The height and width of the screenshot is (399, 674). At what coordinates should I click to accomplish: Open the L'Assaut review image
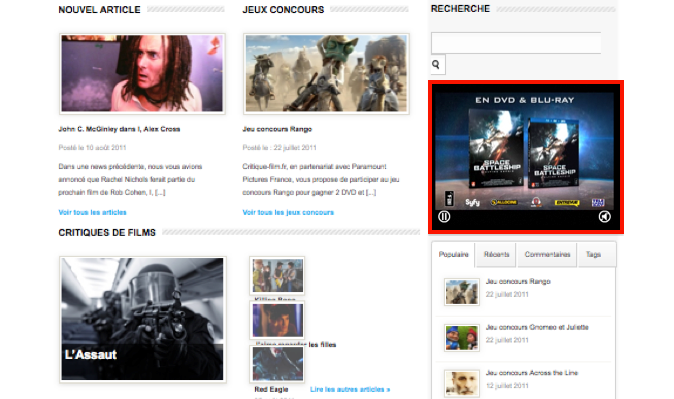142,319
